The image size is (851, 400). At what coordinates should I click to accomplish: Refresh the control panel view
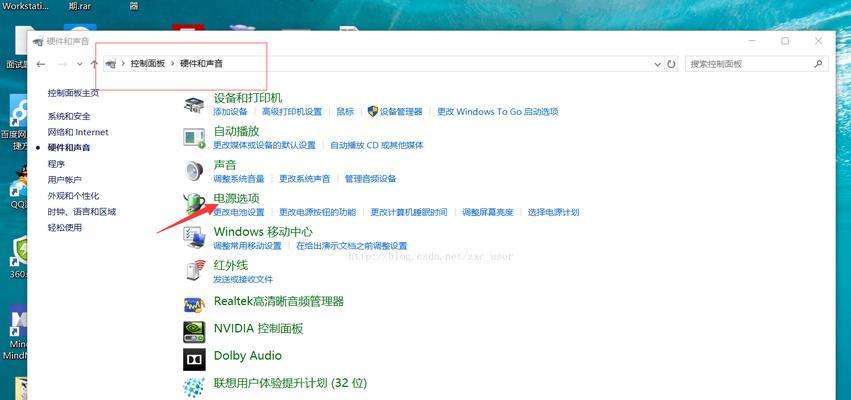[x=671, y=64]
